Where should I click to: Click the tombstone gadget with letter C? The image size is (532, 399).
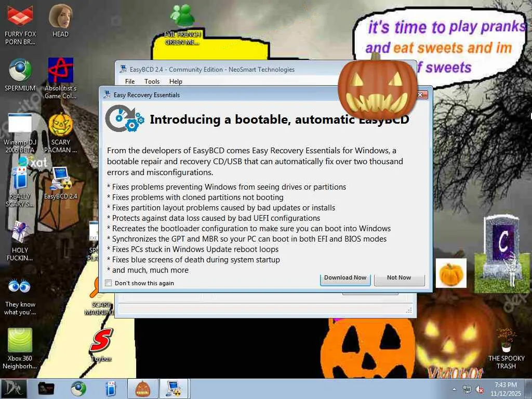(502, 253)
